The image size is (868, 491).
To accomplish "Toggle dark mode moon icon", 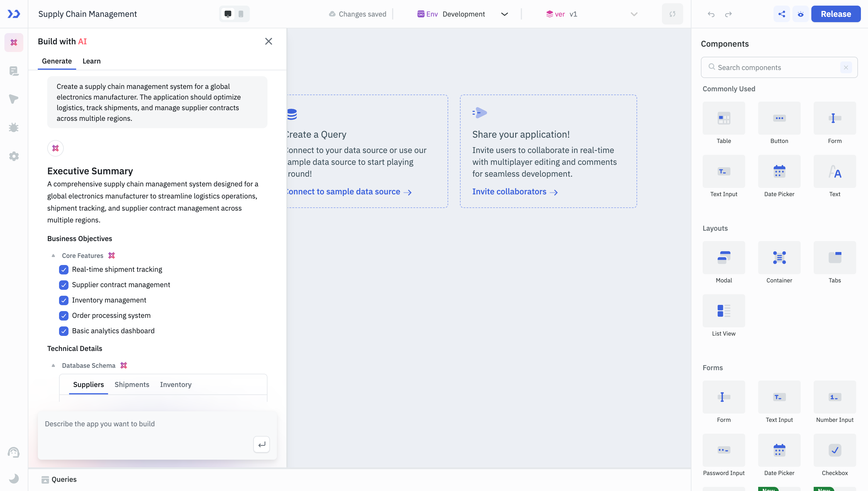I will [14, 479].
